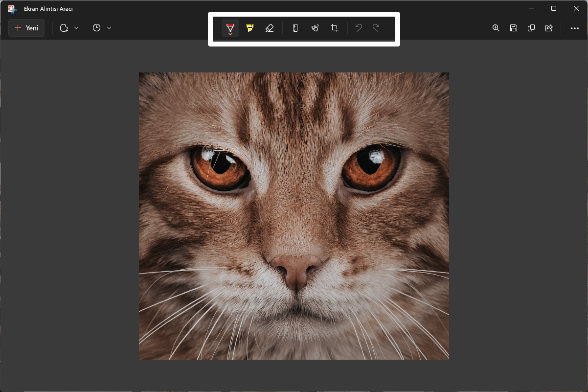
Task: Maximize the Snipping Tool window
Action: (x=554, y=8)
